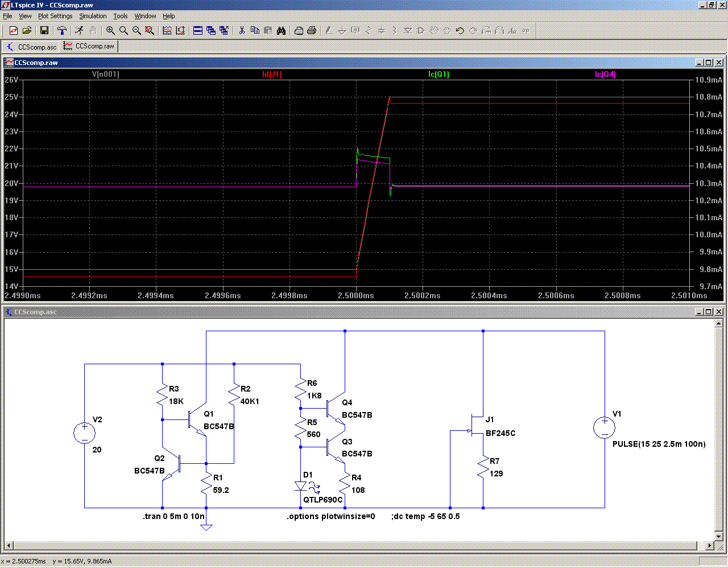Open the File menu
The width and height of the screenshot is (728, 568).
coord(7,16)
